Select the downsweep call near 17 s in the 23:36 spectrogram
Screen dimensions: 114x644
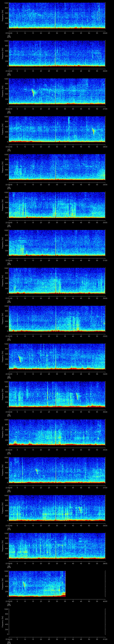pos(37,471)
